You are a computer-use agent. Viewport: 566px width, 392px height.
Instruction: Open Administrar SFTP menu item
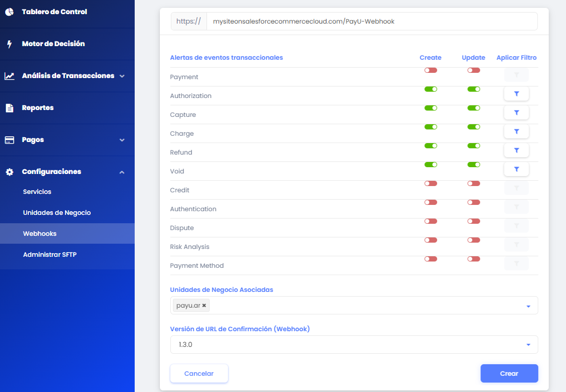click(50, 255)
